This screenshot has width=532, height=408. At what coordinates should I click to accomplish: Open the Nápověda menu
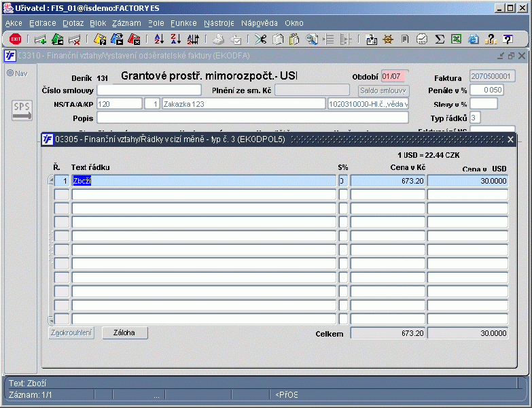coord(260,23)
